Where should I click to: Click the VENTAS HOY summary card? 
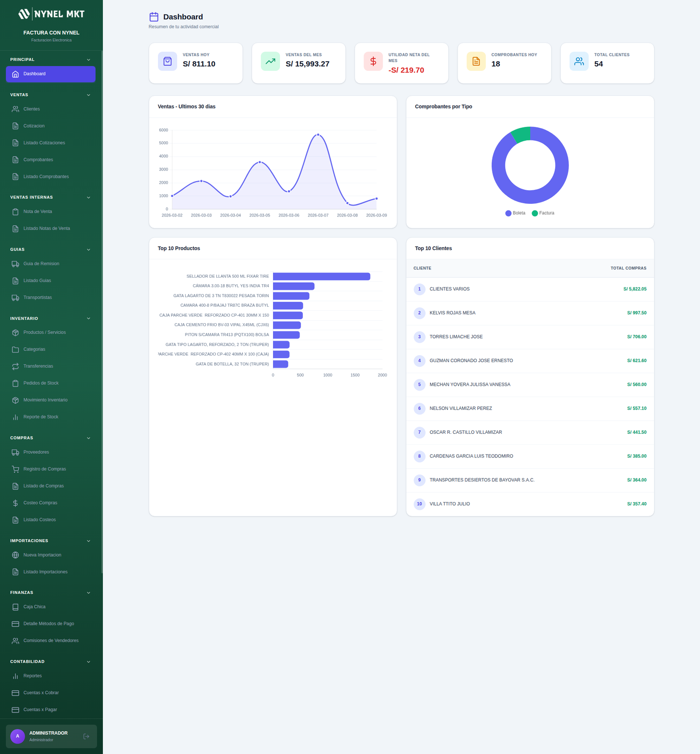point(196,63)
